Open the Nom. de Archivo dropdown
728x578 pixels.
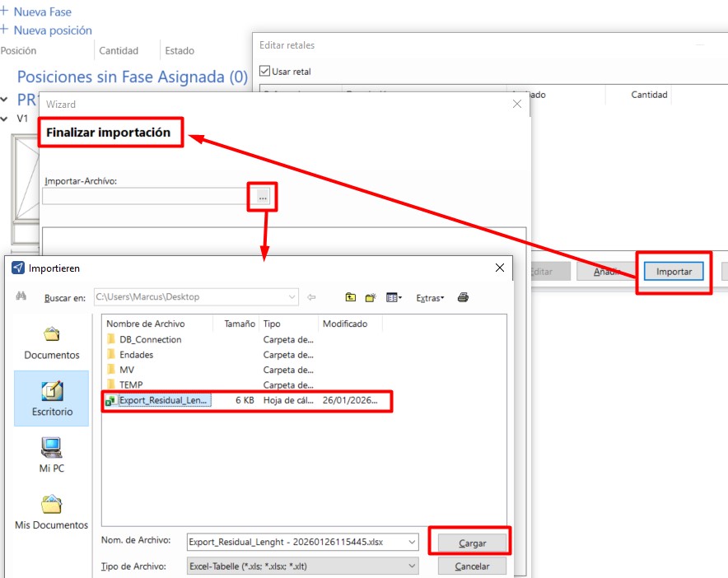pos(411,542)
